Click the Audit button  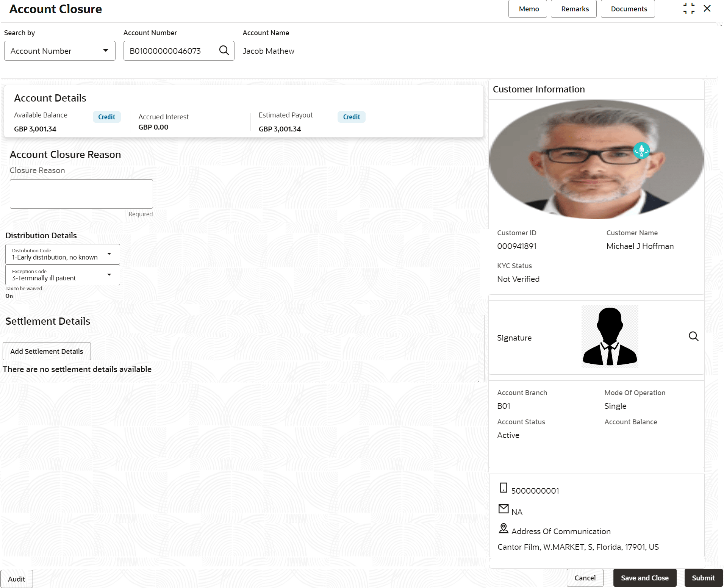[x=17, y=579]
